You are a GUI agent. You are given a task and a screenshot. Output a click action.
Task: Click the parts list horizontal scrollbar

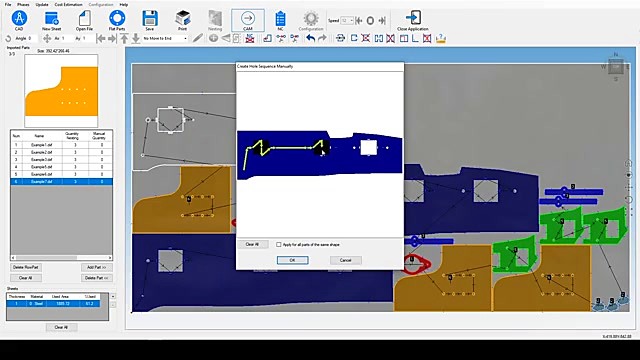(x=61, y=258)
